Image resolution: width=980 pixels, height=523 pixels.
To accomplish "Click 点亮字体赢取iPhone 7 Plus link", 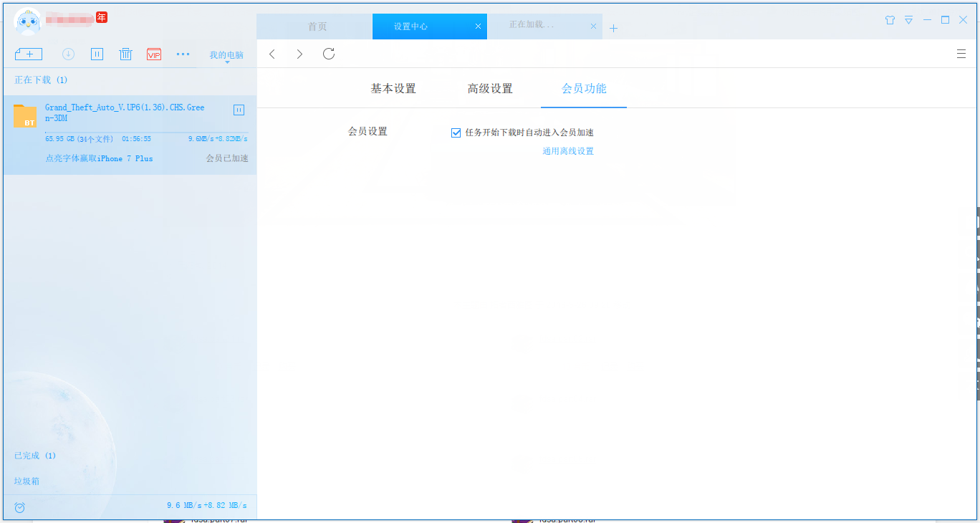I will [x=99, y=158].
